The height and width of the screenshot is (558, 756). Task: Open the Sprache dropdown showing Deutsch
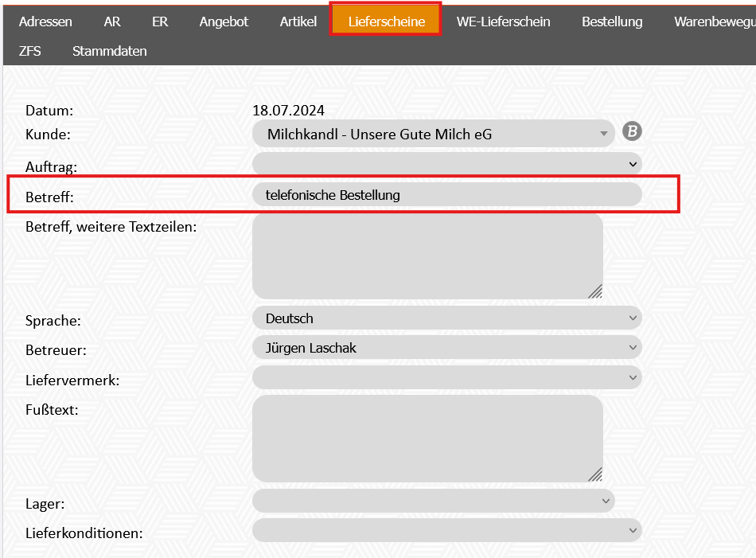pos(446,318)
